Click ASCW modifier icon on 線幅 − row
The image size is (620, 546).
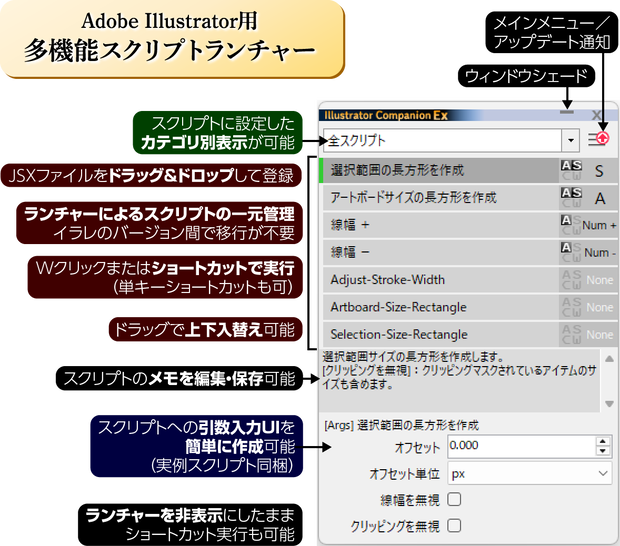click(571, 252)
